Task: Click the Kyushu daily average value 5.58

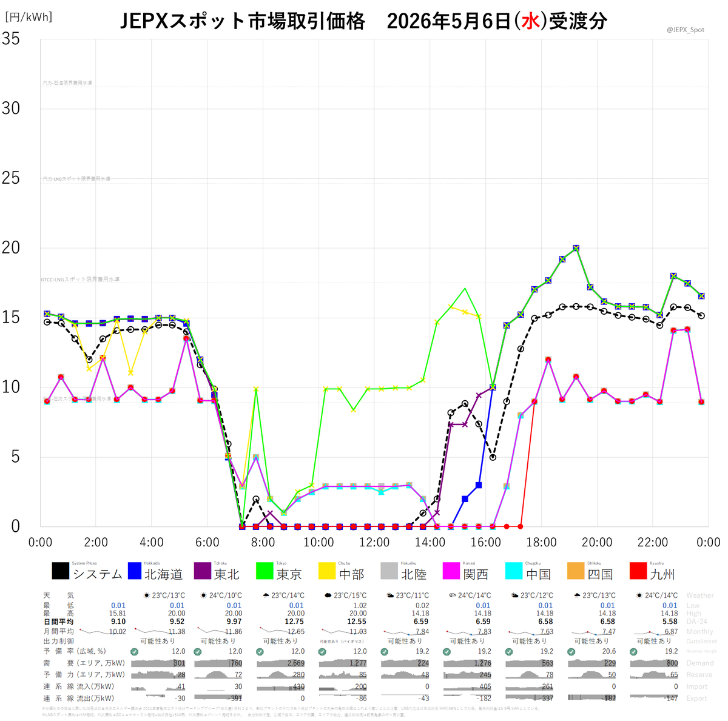Action: 670,622
